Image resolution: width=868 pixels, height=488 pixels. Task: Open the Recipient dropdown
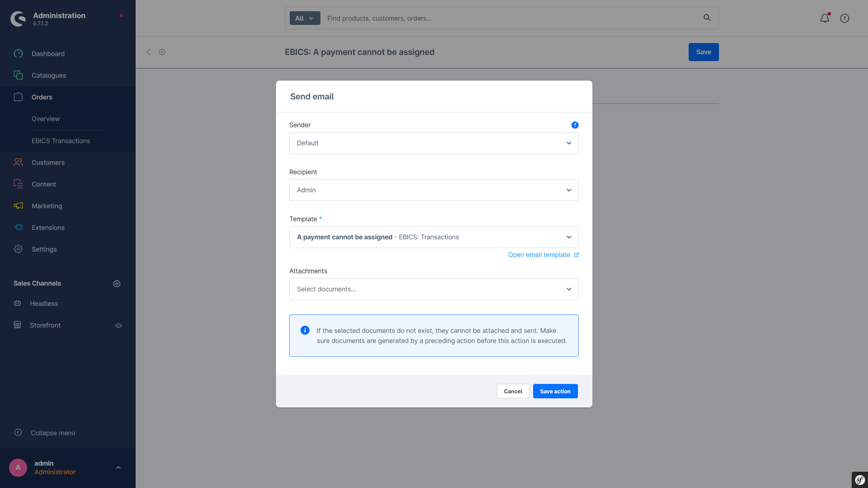click(x=434, y=190)
